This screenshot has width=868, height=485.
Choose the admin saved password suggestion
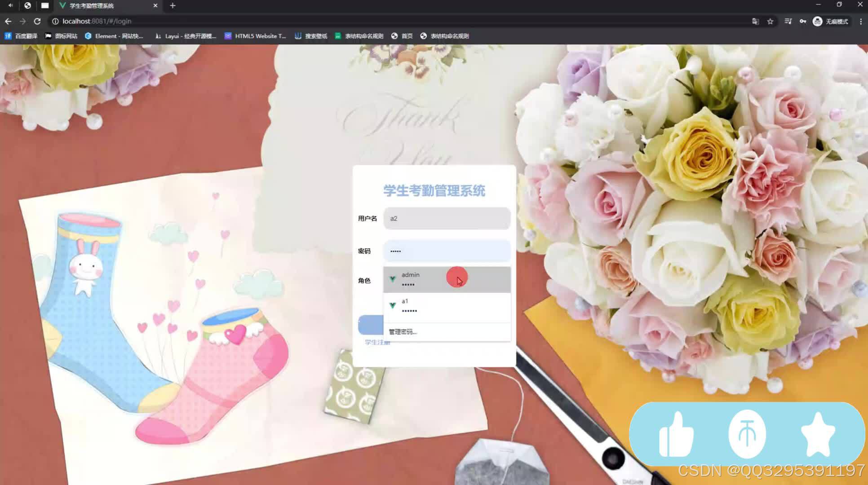pos(447,279)
